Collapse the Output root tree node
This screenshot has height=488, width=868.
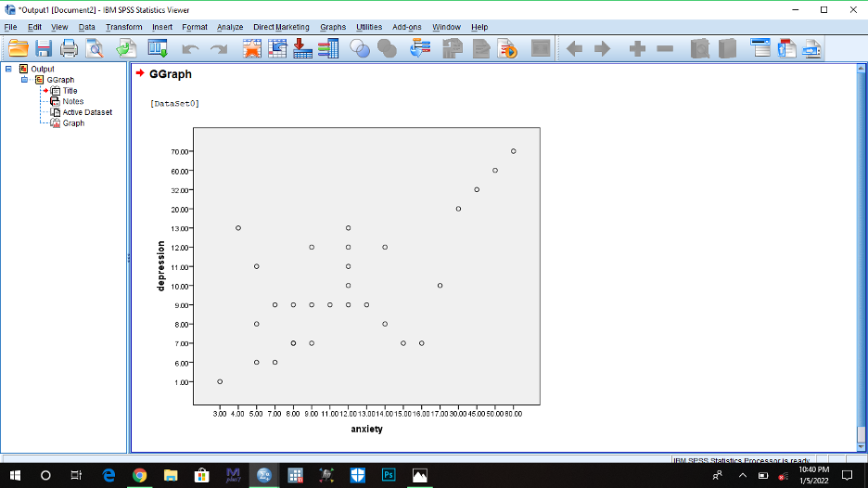pos(8,70)
